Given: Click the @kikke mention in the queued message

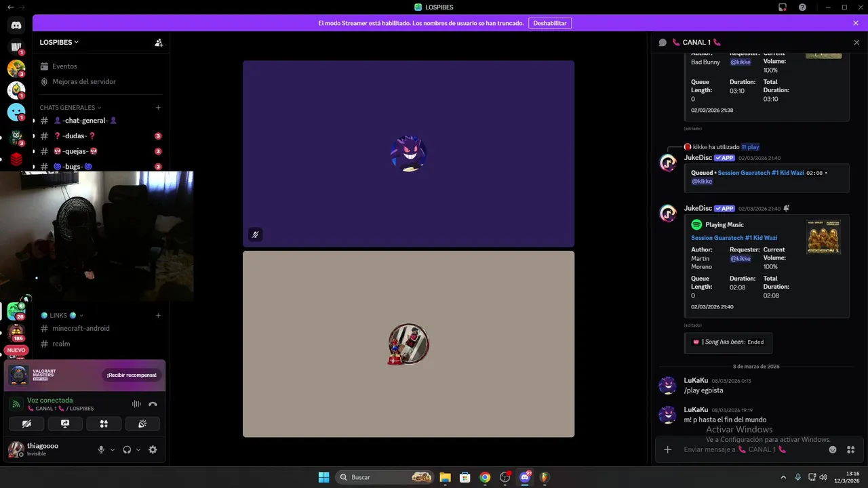Looking at the screenshot, I should click(x=702, y=182).
